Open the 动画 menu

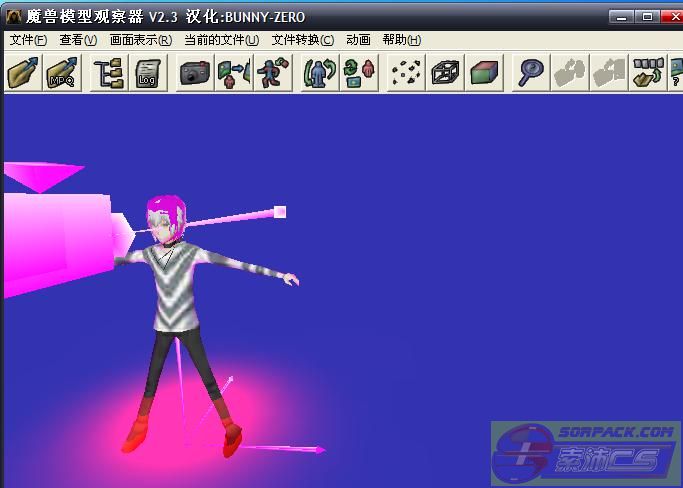[358, 40]
